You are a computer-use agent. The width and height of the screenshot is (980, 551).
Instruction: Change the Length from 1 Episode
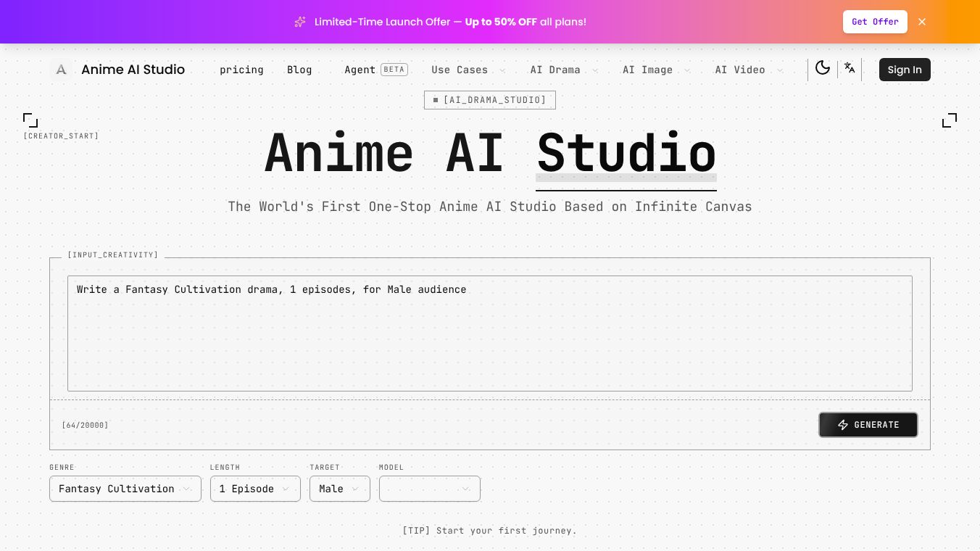point(255,489)
